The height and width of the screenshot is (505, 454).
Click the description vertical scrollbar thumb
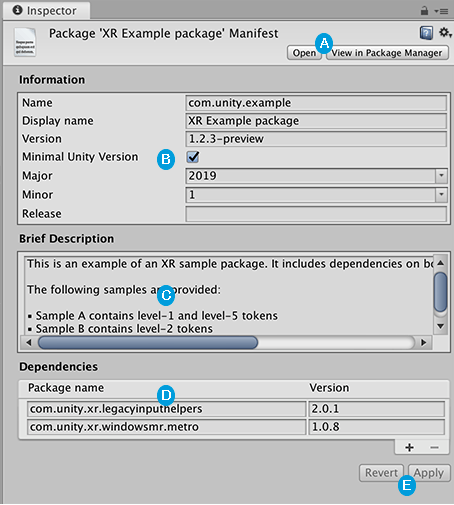(440, 292)
